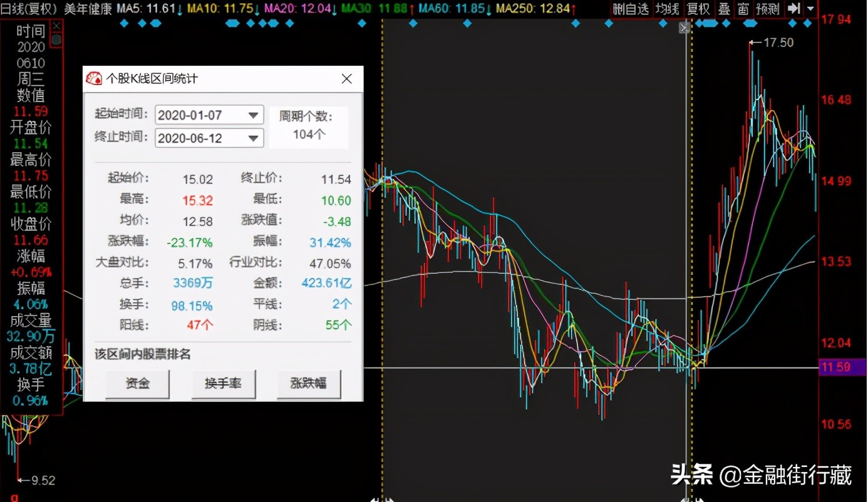The width and height of the screenshot is (868, 502).
Task: Click the skip-forward arrow icon on toolbar
Action: click(x=793, y=9)
